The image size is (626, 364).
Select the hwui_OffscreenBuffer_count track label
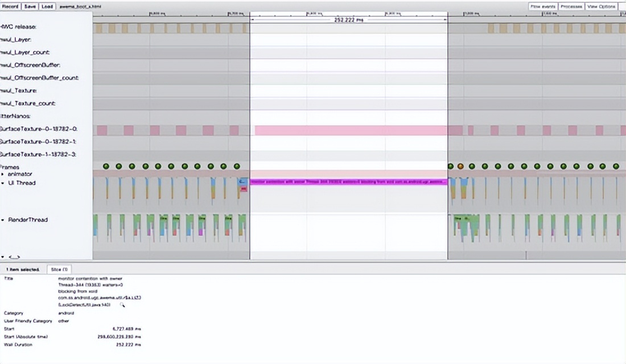39,78
